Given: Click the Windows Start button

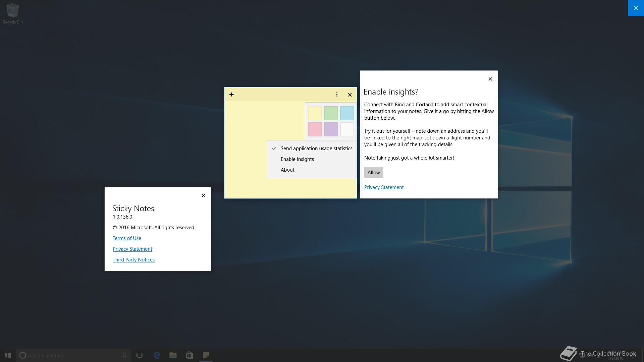Looking at the screenshot, I should (x=8, y=355).
